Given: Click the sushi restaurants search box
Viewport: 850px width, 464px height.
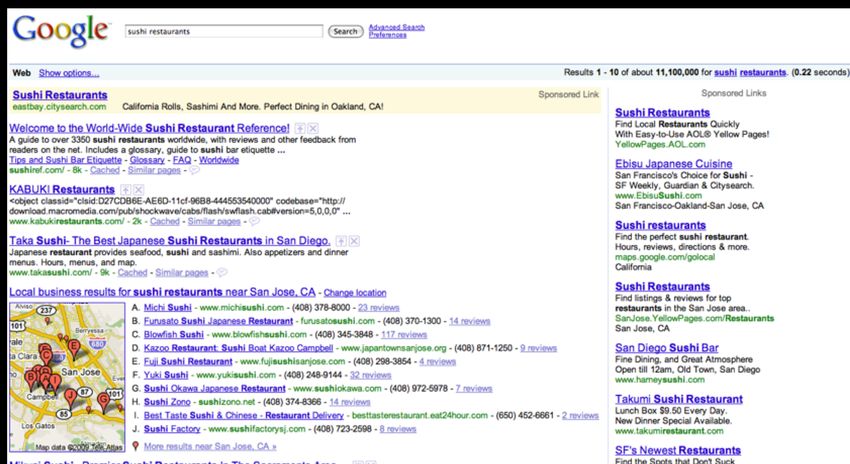Looking at the screenshot, I should click(x=223, y=31).
